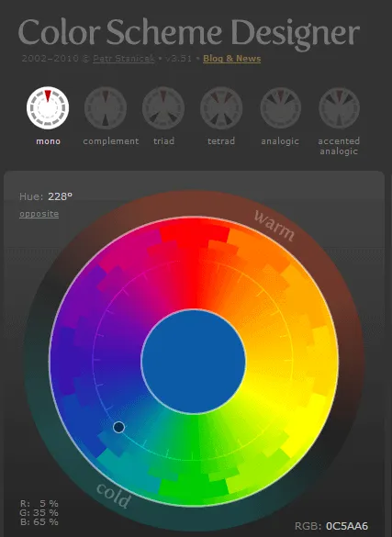Viewport: 392px width, 537px height.
Task: Open Petr Stanicek author link
Action: pos(124,59)
